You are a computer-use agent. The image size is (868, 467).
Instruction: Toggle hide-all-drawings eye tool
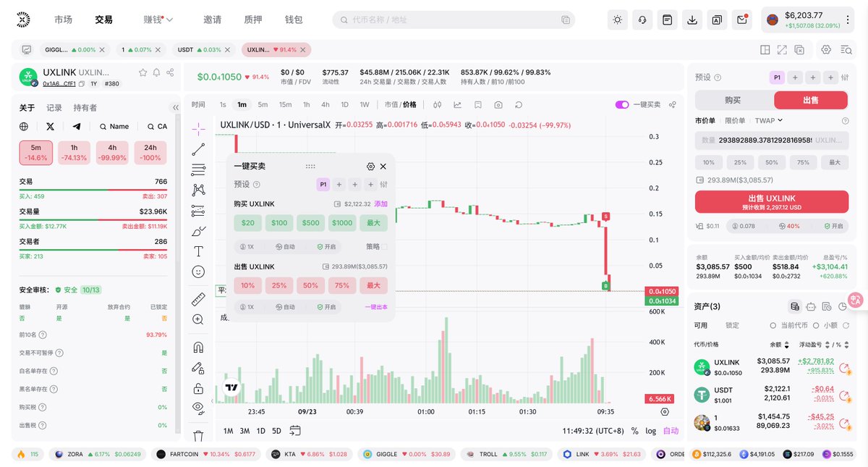(198, 408)
